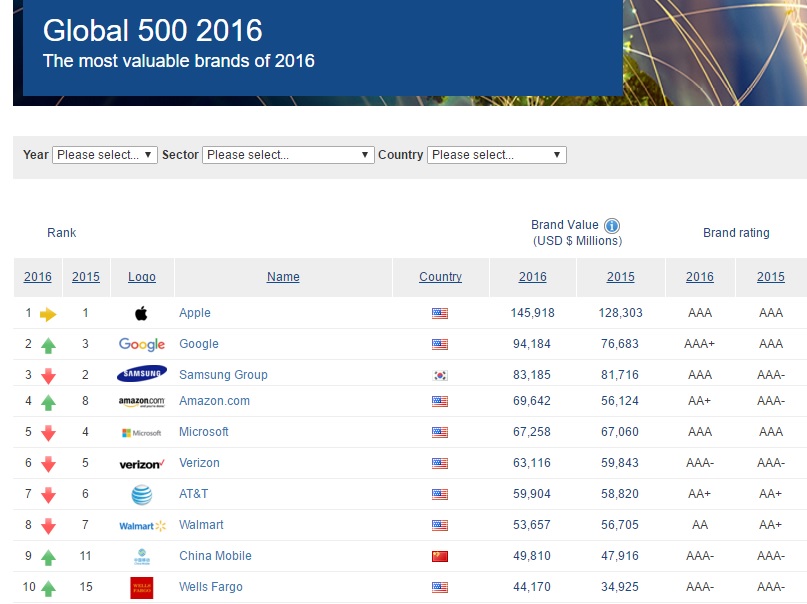This screenshot has height=604, width=807.
Task: Sort by 2015 Brand Value header
Action: point(621,277)
